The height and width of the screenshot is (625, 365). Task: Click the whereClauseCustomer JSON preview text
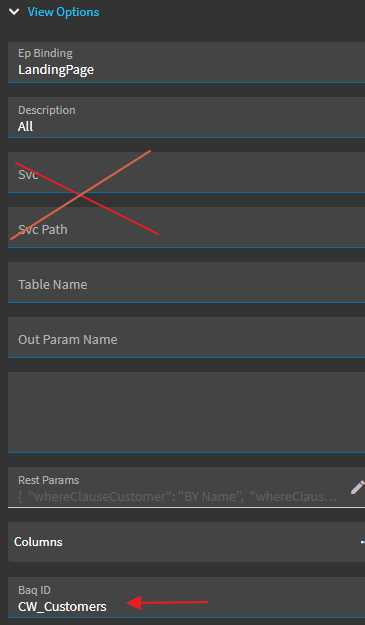(x=178, y=497)
